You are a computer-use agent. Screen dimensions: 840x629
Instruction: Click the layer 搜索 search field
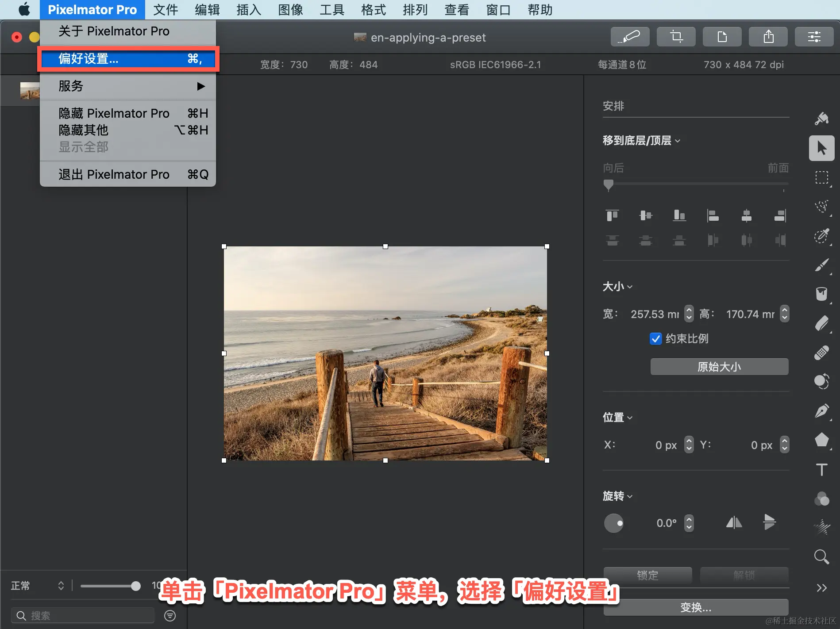tap(83, 615)
